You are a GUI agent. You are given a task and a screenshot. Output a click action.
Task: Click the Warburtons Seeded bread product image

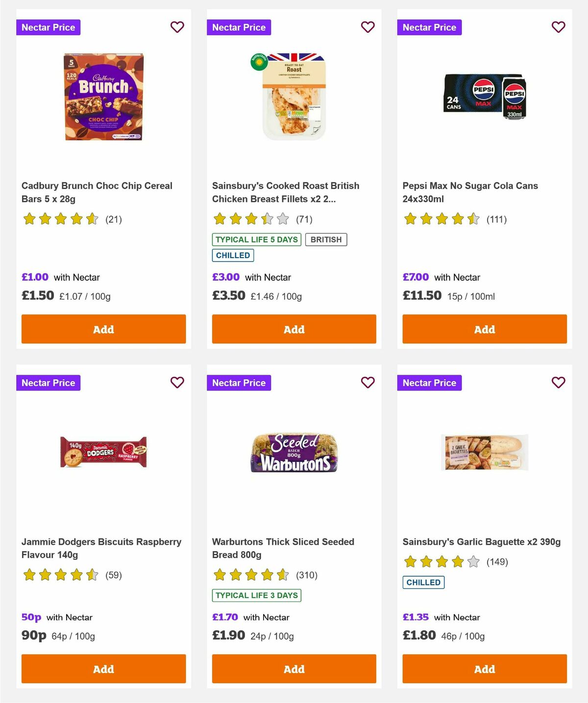click(294, 453)
